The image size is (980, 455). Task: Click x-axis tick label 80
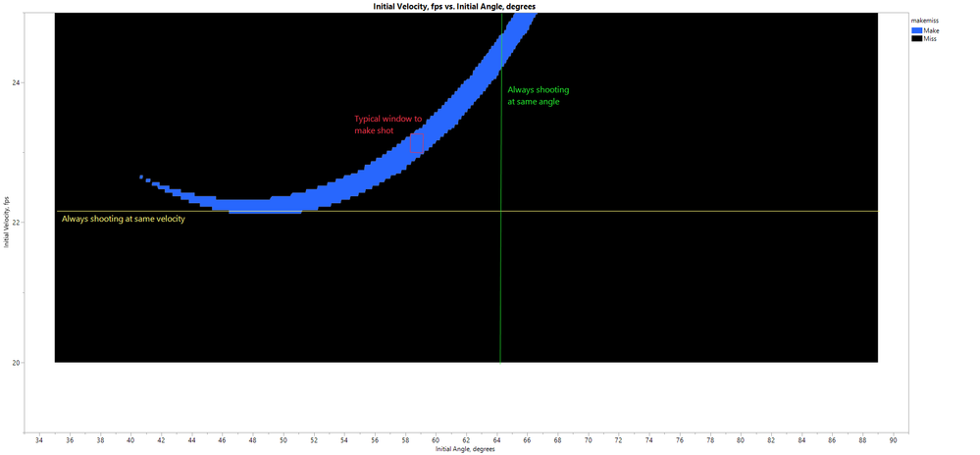[742, 439]
